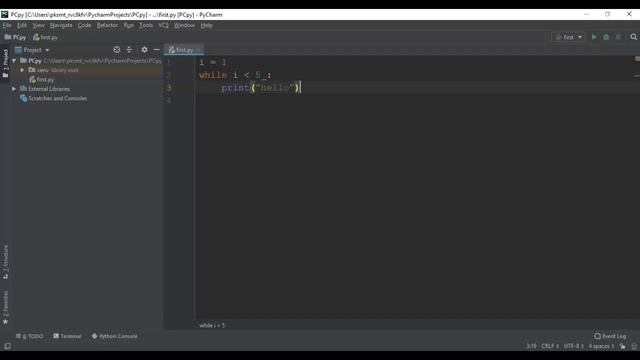640x360 pixels.
Task: Open the Python Console tool window
Action: (115, 336)
